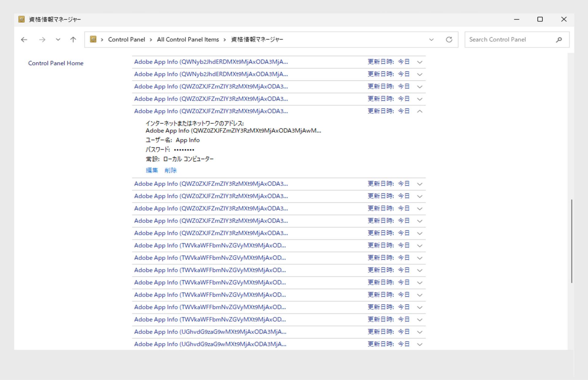Click the Credential Manager title bar icon
The width and height of the screenshot is (588, 380).
tap(21, 19)
